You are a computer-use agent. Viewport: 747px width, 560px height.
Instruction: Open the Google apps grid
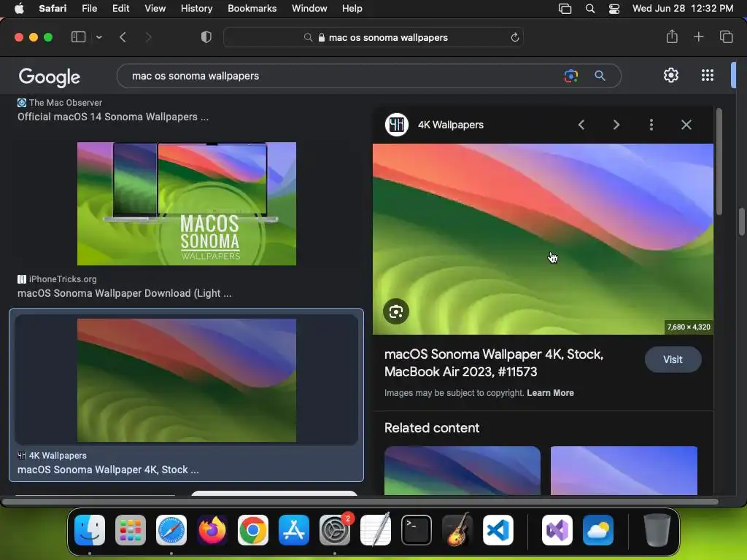click(708, 75)
